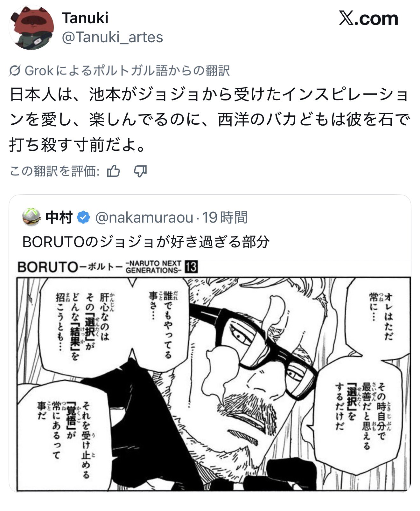Click the thumbs down translation rating icon
Screen dimensions: 420x511
140,171
